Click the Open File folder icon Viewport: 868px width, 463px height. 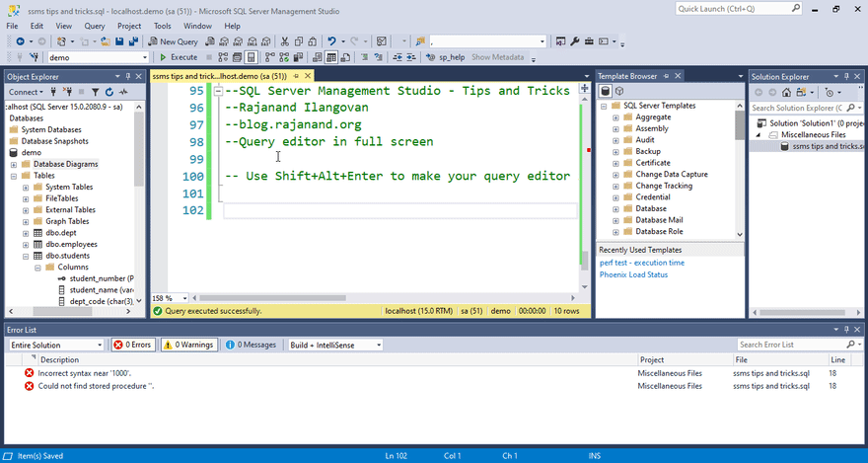coord(106,41)
